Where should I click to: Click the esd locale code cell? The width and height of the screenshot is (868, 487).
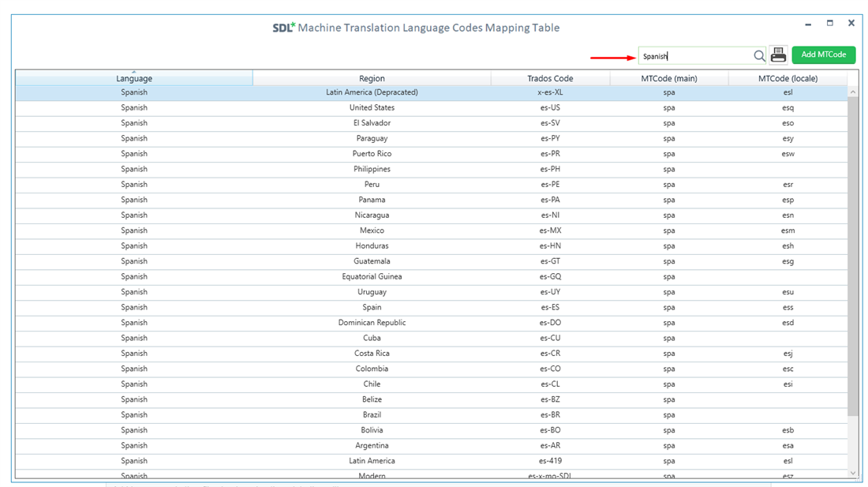[788, 323]
